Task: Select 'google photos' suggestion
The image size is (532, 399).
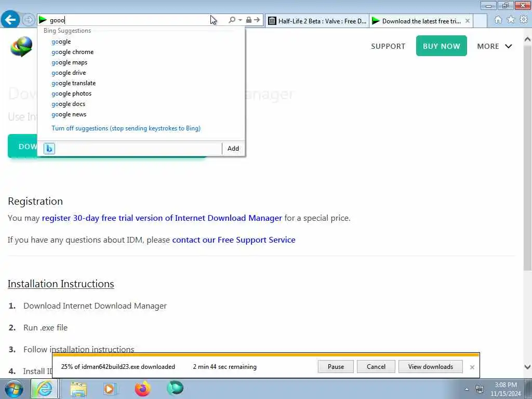Action: coord(141,94)
